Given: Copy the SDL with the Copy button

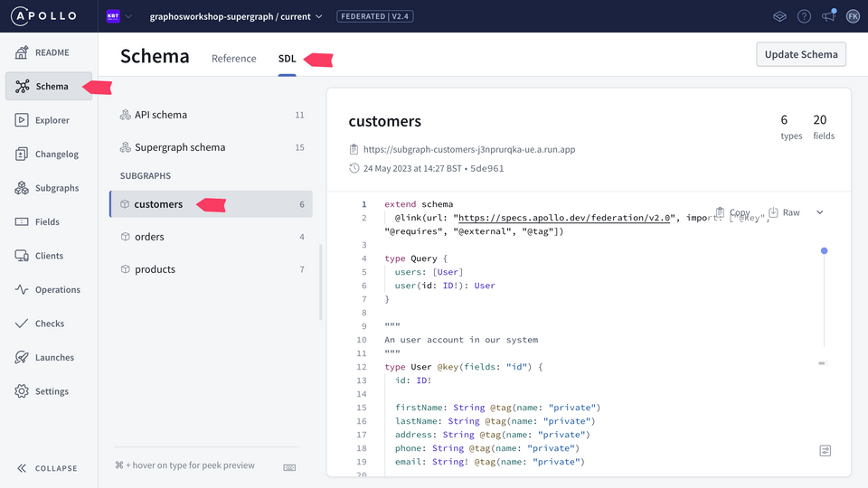Looking at the screenshot, I should pos(733,212).
